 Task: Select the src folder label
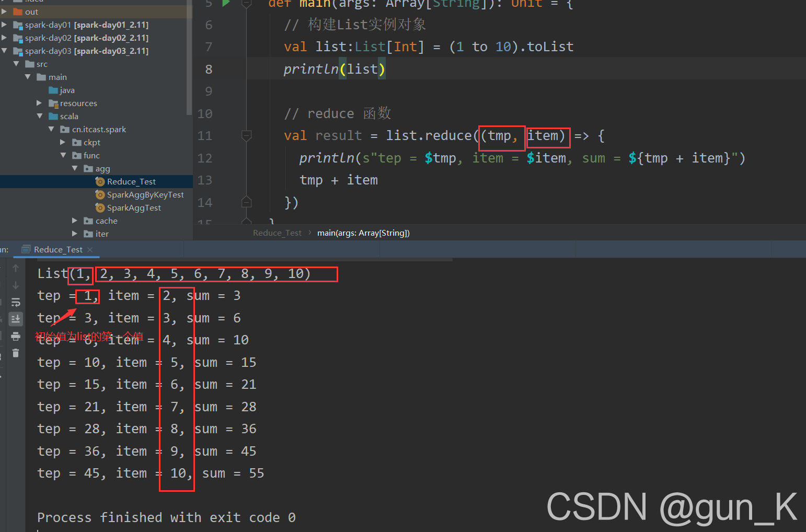(x=42, y=64)
